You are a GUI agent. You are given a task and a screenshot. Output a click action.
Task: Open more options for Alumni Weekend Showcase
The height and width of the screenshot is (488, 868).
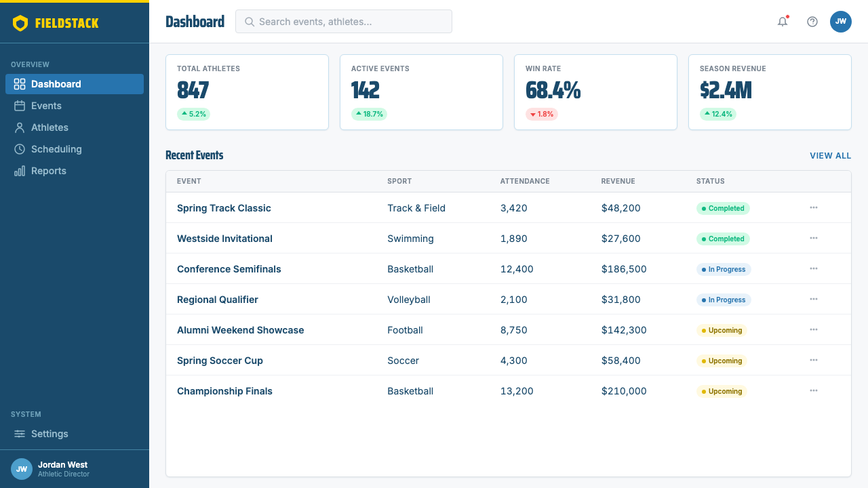click(x=814, y=329)
